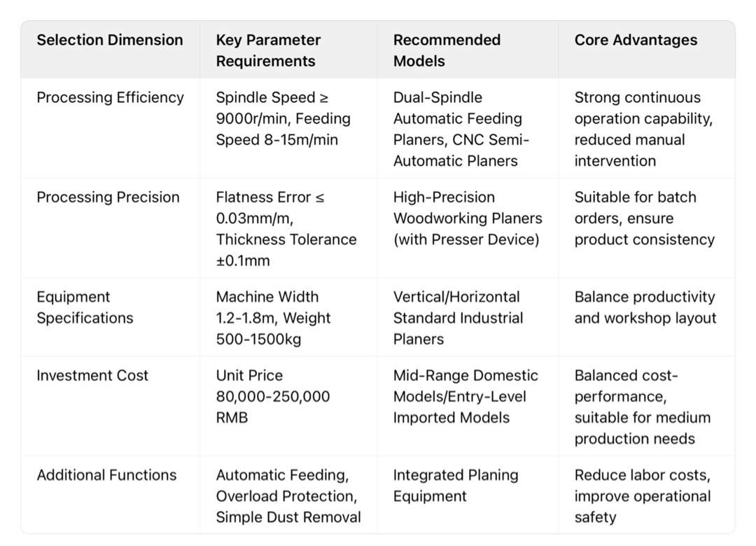The height and width of the screenshot is (546, 756).
Task: Click the High-Precision Woodworking Planers cell
Action: [x=467, y=218]
